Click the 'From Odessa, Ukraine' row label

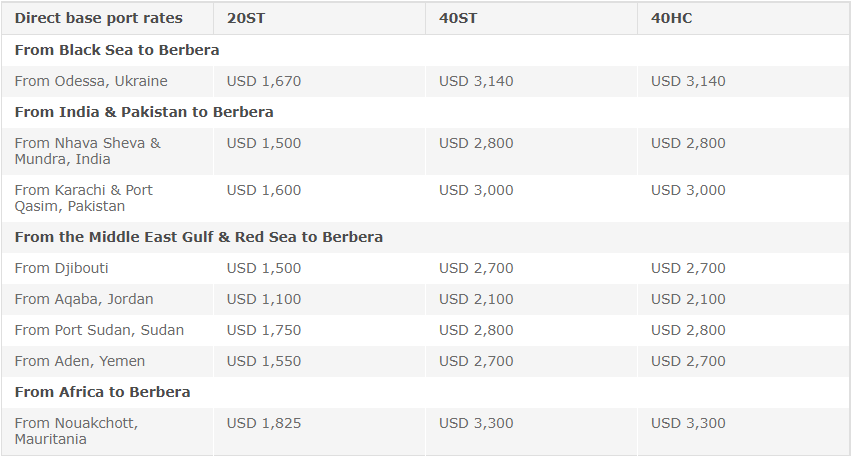pyautogui.click(x=91, y=81)
